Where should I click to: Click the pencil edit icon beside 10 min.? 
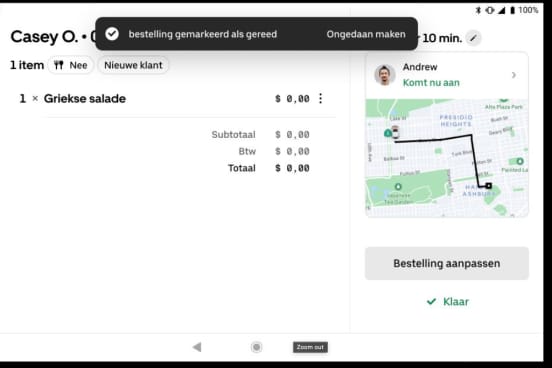(473, 38)
